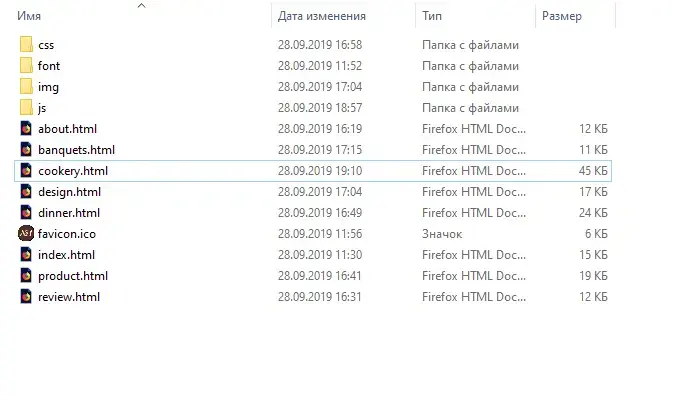Sort files by Имя column header
The image size is (691, 396).
click(29, 16)
